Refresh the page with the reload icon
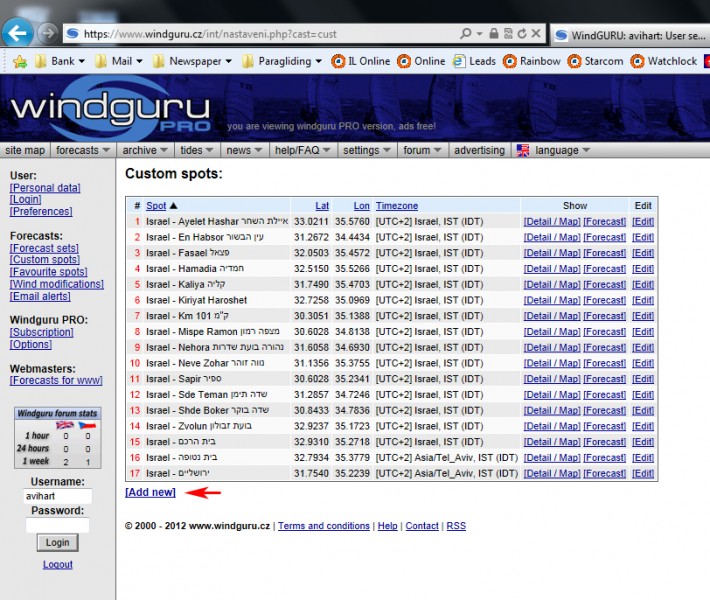710x600 pixels. point(522,34)
